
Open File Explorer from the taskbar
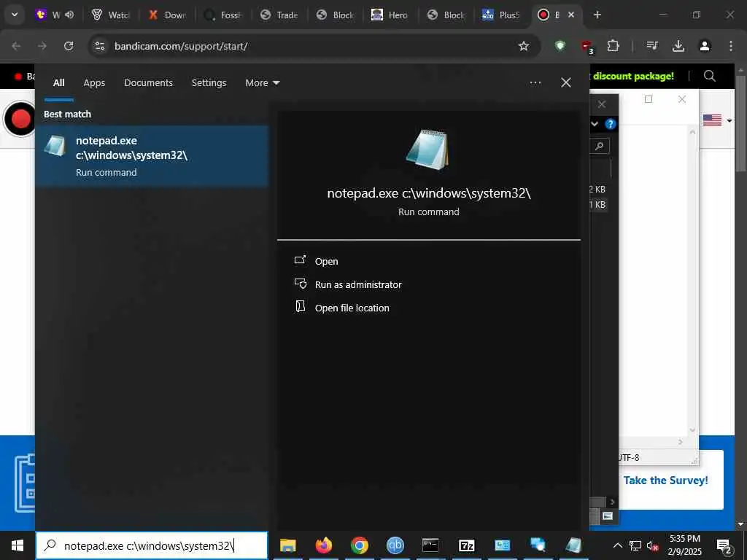point(287,545)
